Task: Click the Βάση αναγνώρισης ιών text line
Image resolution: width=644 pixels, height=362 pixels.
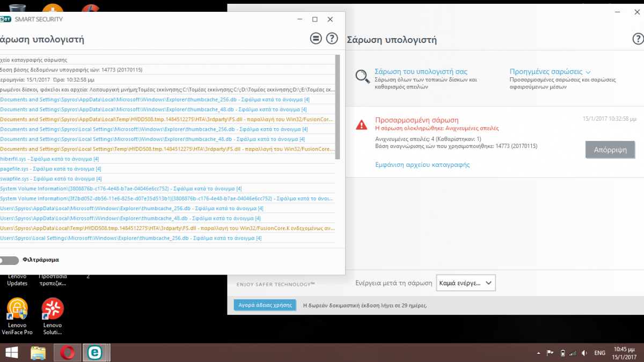Action: click(456, 146)
